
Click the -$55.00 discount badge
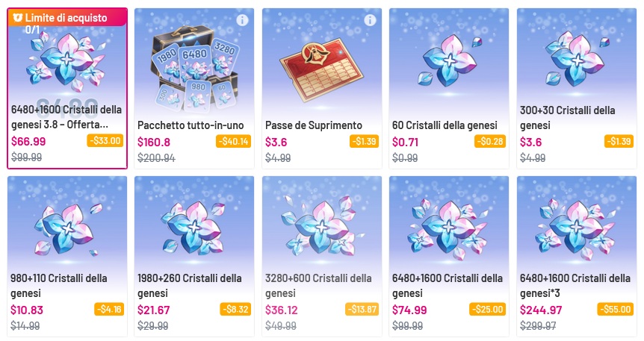coord(616,309)
